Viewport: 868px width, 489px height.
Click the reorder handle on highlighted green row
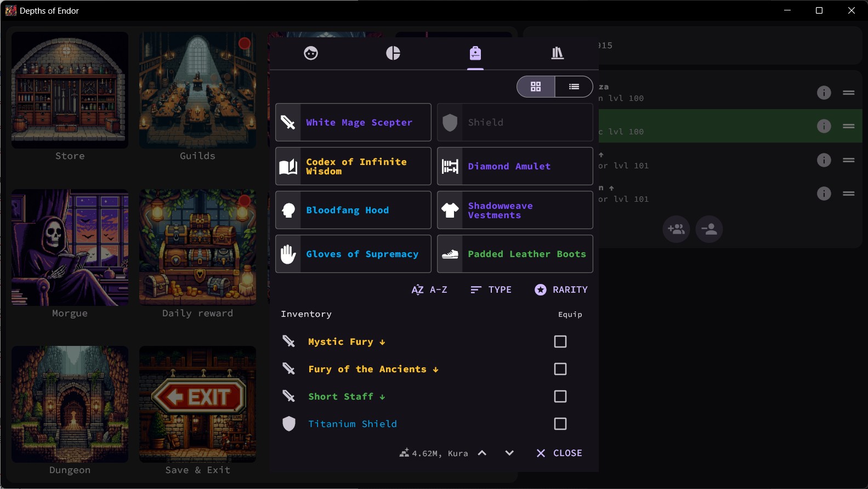coord(849,126)
